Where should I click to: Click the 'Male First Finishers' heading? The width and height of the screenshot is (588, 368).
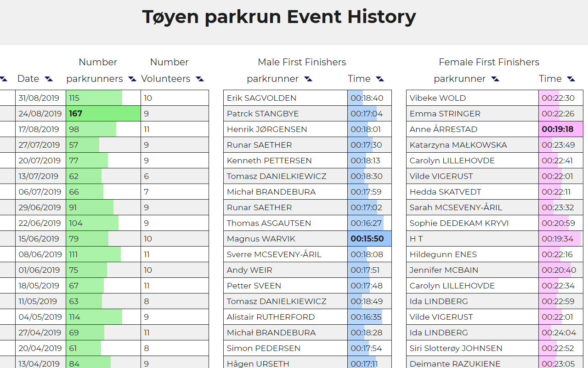302,62
